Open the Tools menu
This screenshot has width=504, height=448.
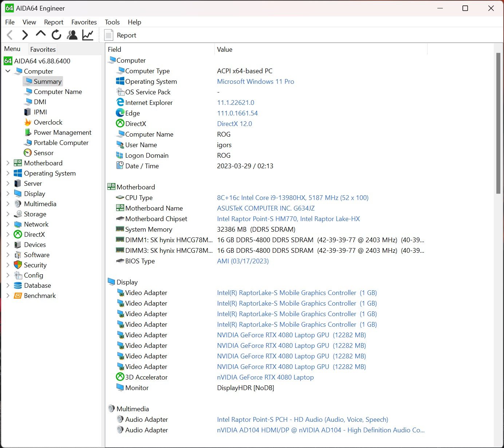coord(112,22)
